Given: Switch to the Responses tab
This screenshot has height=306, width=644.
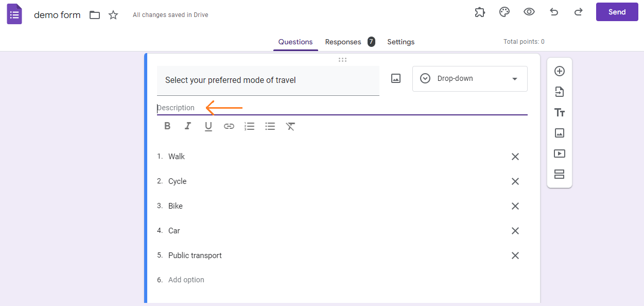Looking at the screenshot, I should 342,42.
